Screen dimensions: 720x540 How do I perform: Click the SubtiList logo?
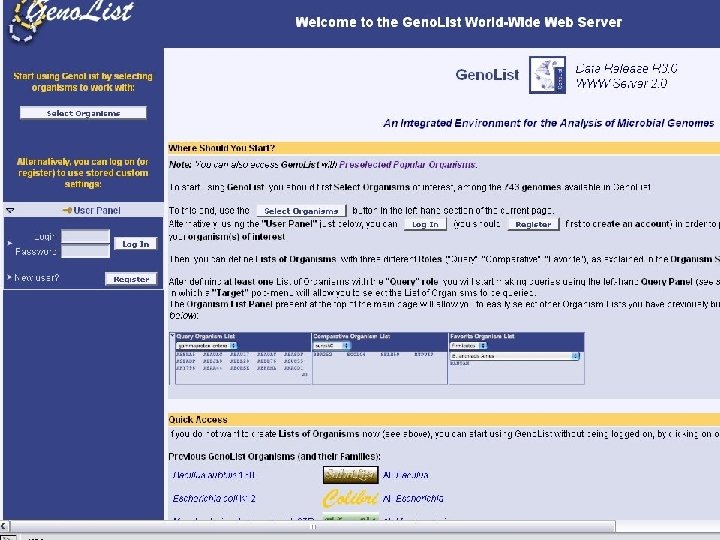pos(351,475)
